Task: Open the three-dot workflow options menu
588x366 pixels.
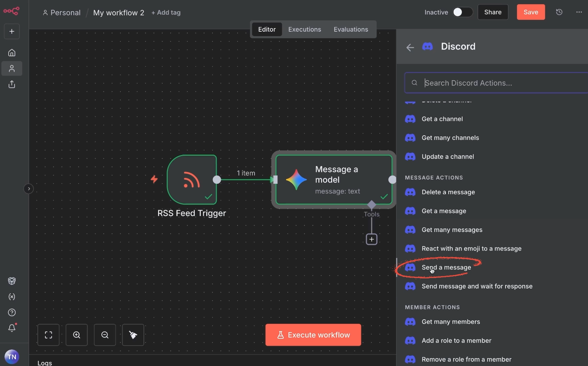Action: [x=579, y=12]
